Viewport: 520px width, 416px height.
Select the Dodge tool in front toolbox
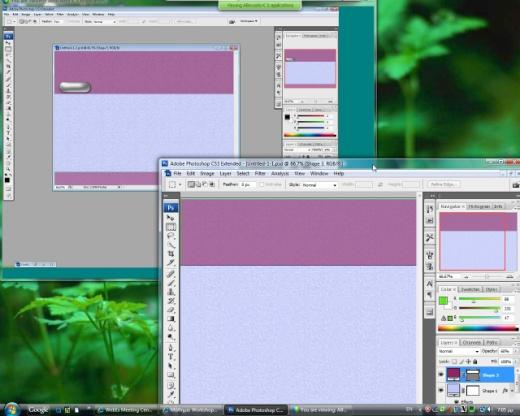click(x=171, y=337)
